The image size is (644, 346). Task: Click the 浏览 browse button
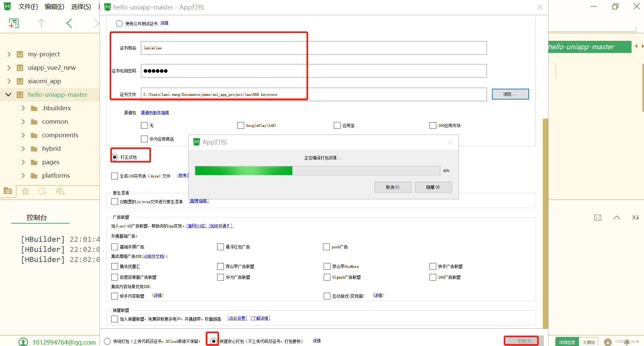click(x=510, y=94)
